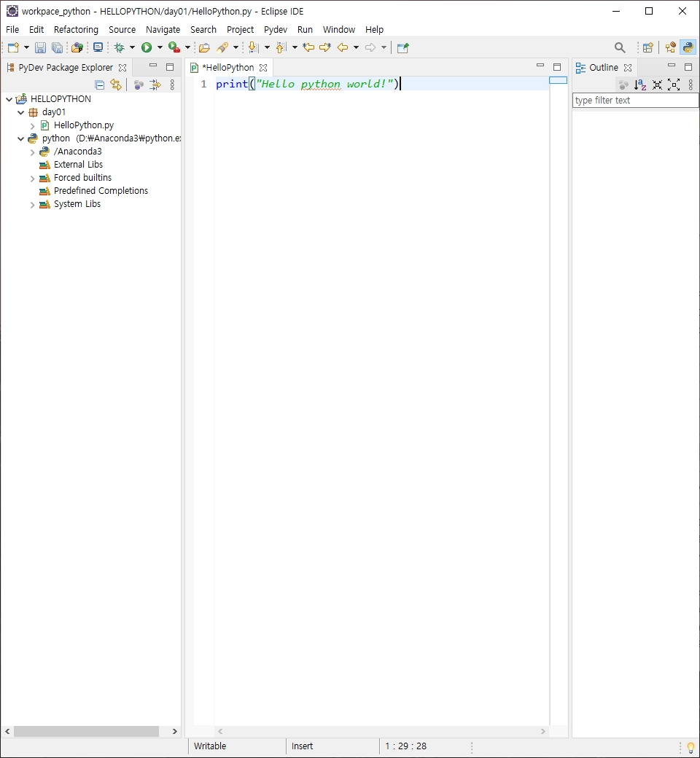This screenshot has height=758, width=700.
Task: Click the Run External Tools icon
Action: click(x=174, y=47)
